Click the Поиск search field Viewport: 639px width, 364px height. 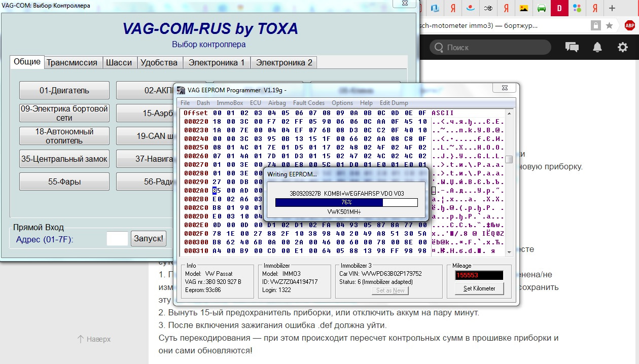click(x=490, y=47)
